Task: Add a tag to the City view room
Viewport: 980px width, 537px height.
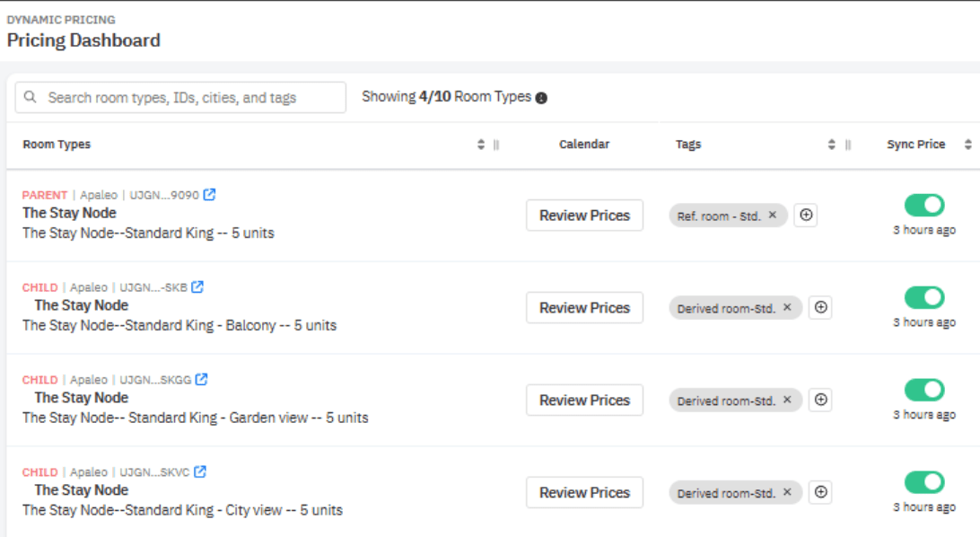Action: pos(819,492)
